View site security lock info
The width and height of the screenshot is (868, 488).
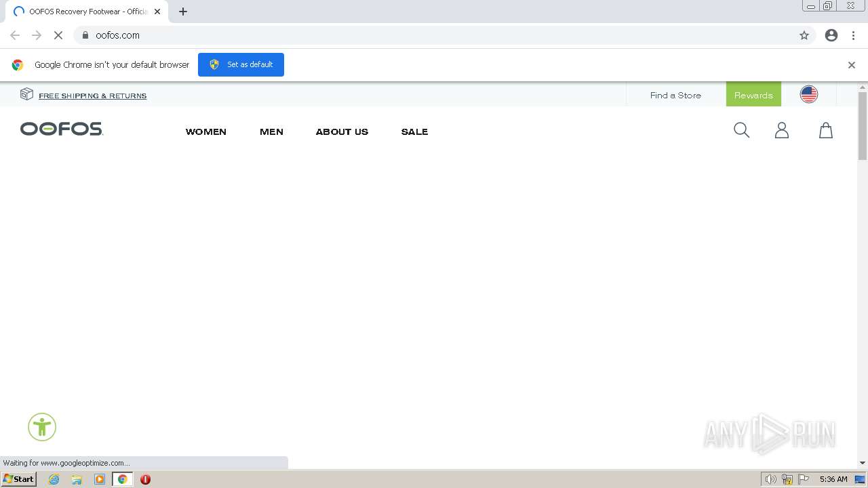pyautogui.click(x=85, y=35)
